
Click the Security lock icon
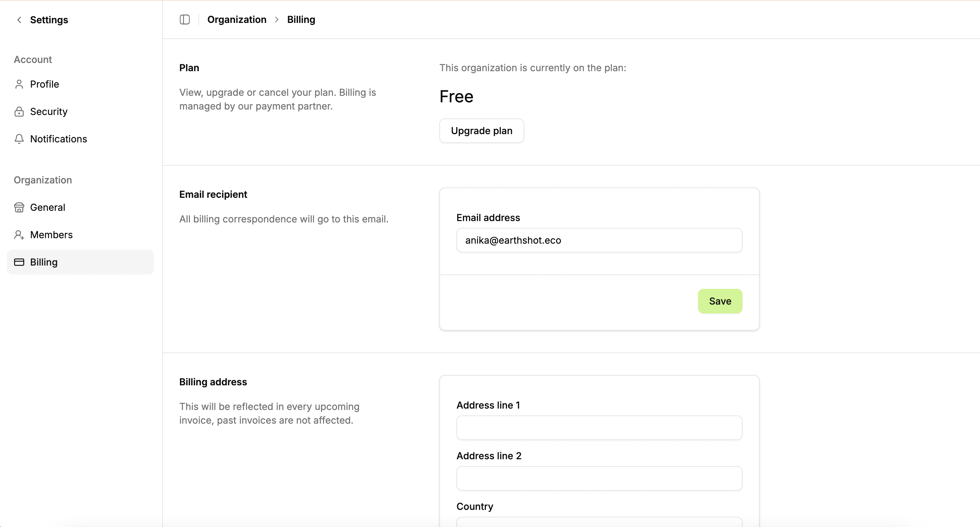19,112
